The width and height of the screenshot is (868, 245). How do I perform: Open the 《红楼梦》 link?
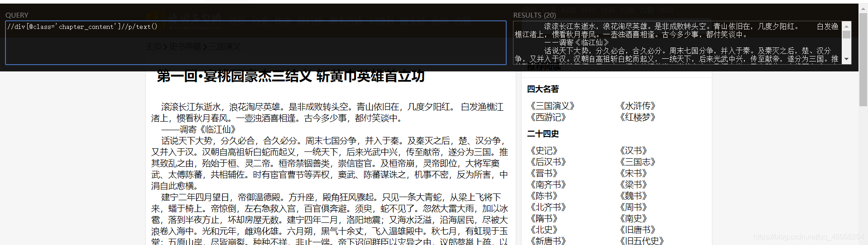(638, 117)
